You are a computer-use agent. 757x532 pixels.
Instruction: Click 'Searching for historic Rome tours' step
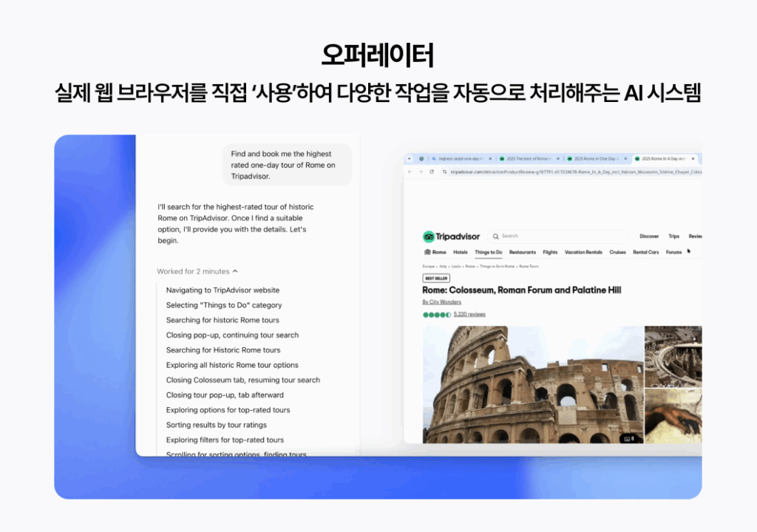coord(223,320)
